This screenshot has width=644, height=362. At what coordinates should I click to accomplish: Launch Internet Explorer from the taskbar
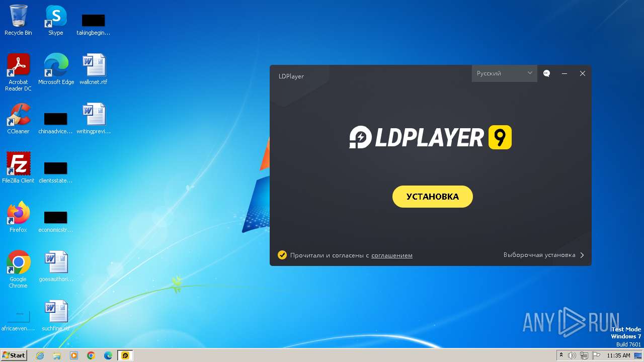click(40, 355)
